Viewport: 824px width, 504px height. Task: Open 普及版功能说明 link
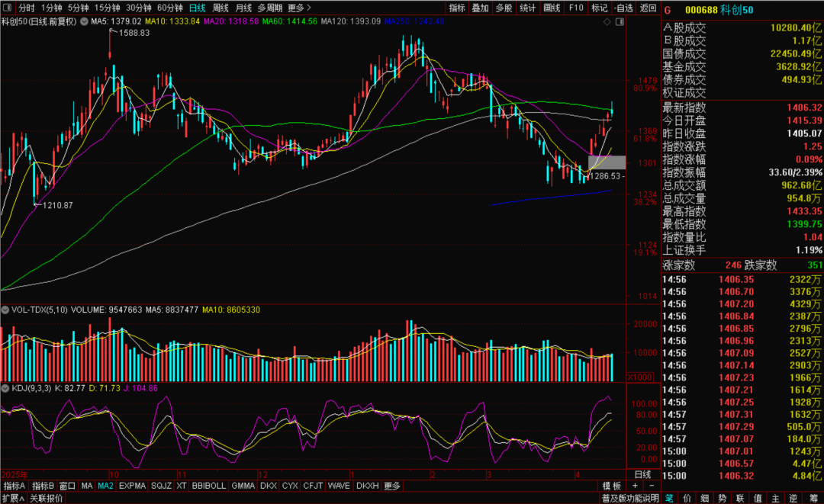click(x=629, y=498)
